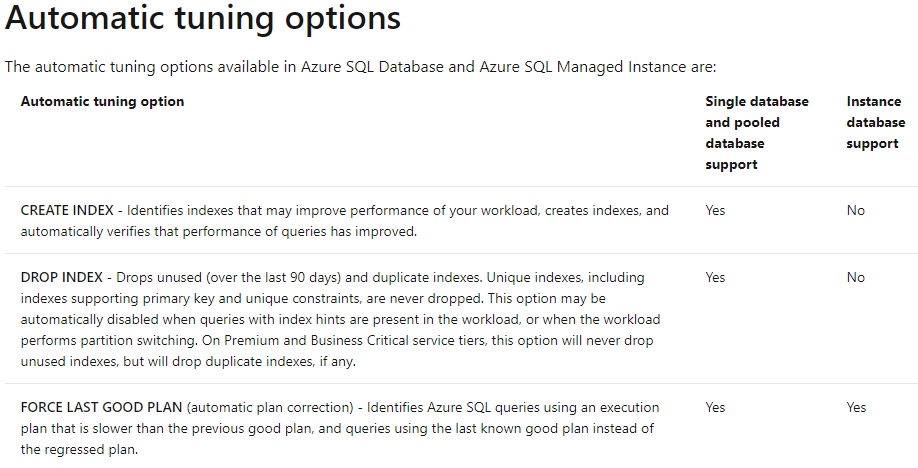Click the DROP INDEX option name
The width and height of the screenshot is (918, 468).
[61, 277]
